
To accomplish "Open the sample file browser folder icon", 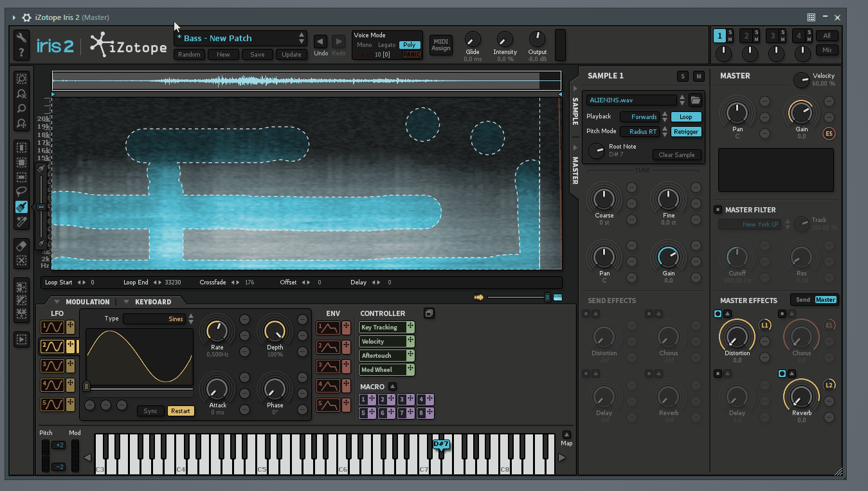I will tap(695, 100).
